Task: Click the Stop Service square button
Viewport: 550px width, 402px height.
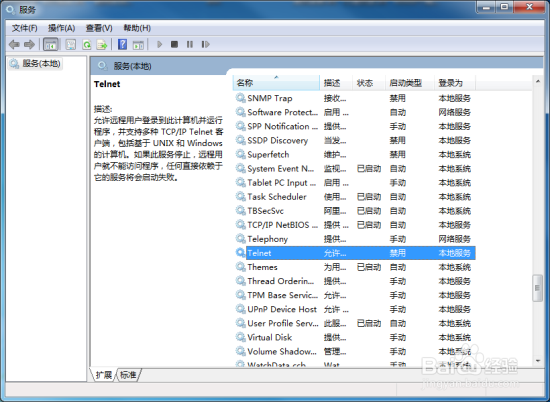Action: point(174,44)
